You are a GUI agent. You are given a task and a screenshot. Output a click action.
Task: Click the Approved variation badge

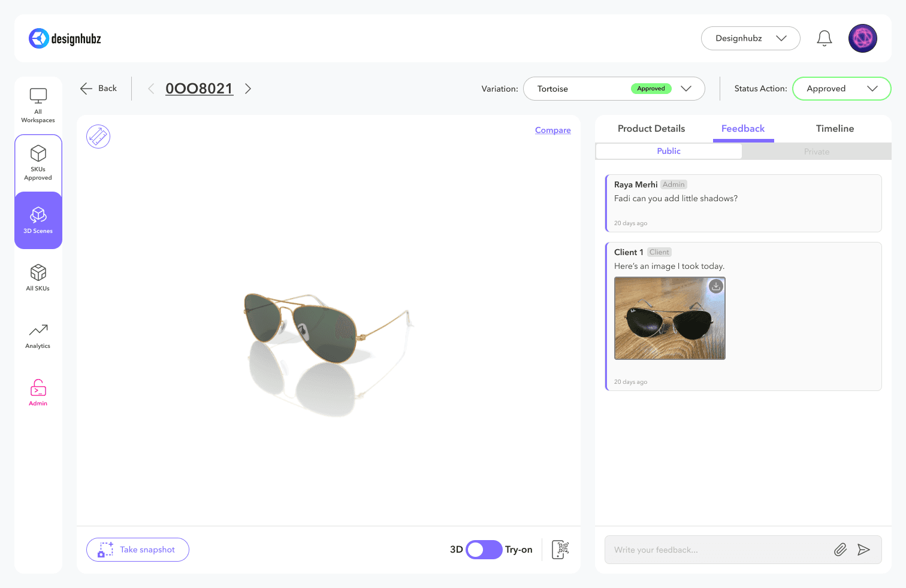tap(651, 89)
